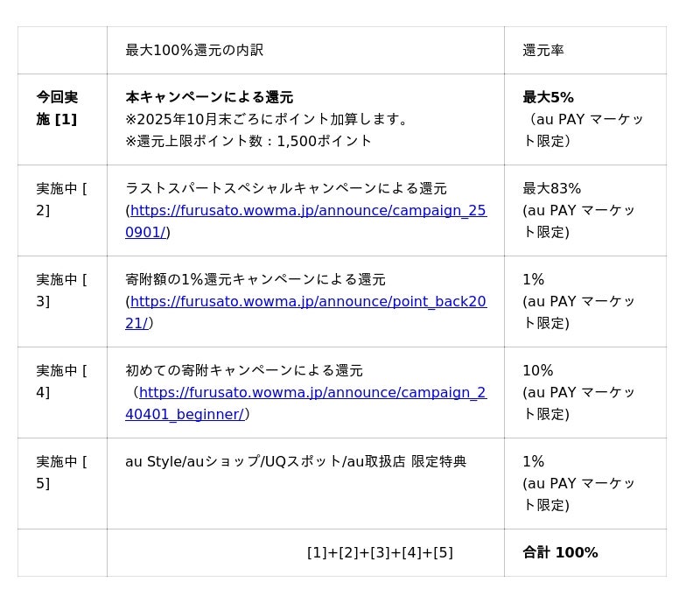Click the 最大100%還元の内訳 header cell
The width and height of the screenshot is (700, 603).
click(x=194, y=51)
